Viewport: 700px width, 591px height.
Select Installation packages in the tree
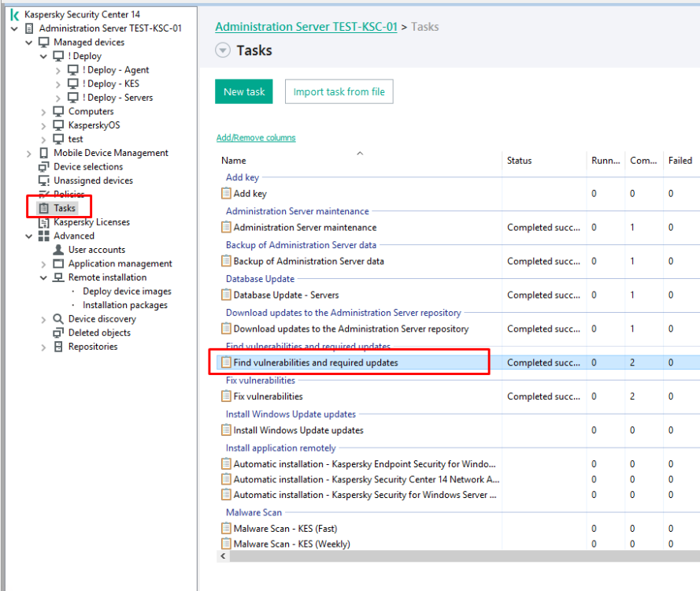point(124,305)
